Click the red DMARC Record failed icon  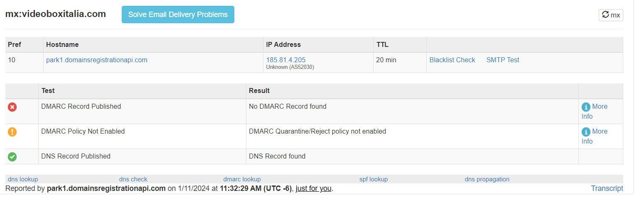coord(12,107)
